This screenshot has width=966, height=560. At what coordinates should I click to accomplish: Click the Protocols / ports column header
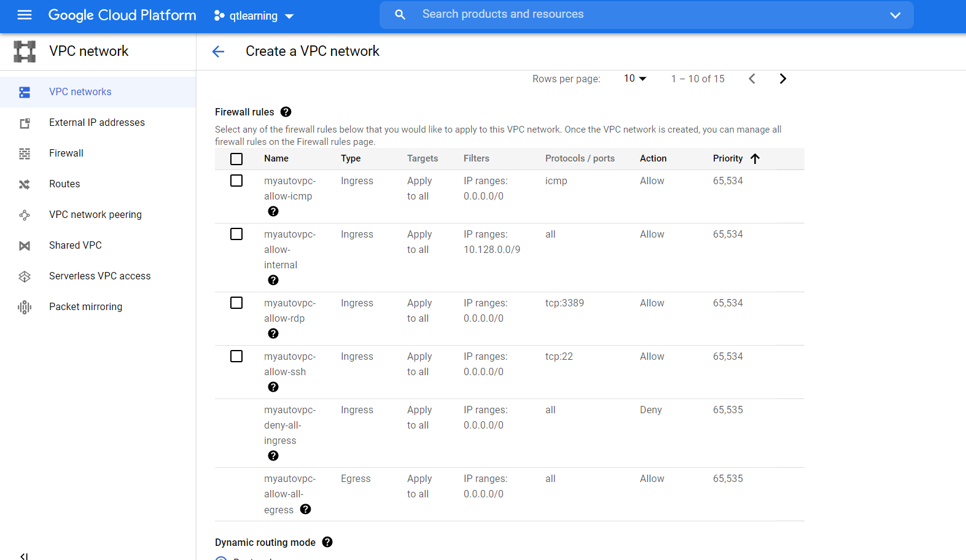(580, 158)
